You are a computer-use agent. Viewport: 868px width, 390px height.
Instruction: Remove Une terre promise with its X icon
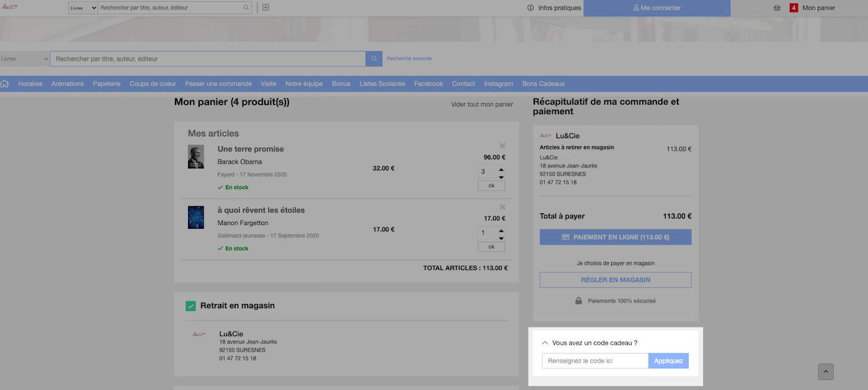[503, 146]
